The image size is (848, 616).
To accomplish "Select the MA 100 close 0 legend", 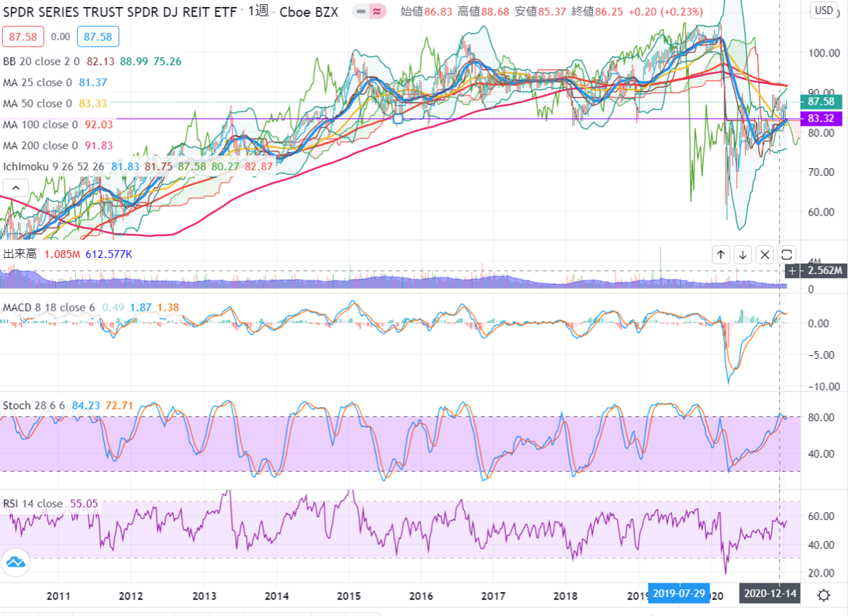I will (x=40, y=124).
